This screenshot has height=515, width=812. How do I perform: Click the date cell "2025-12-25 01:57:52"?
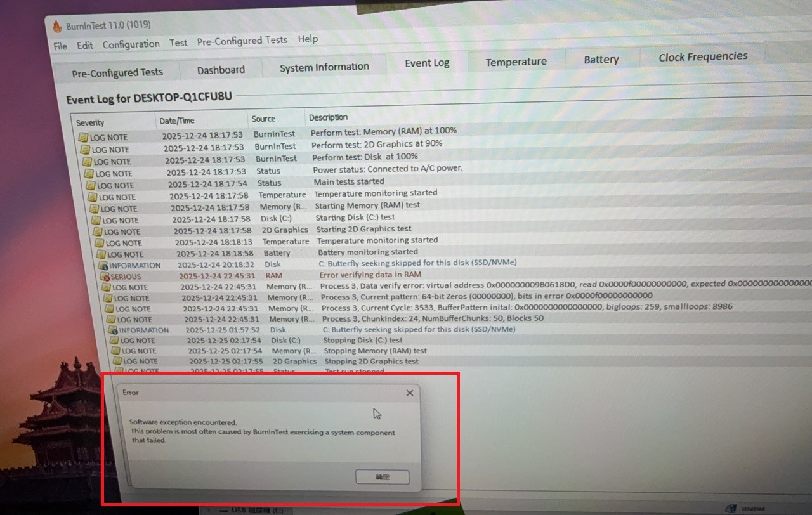coord(223,330)
